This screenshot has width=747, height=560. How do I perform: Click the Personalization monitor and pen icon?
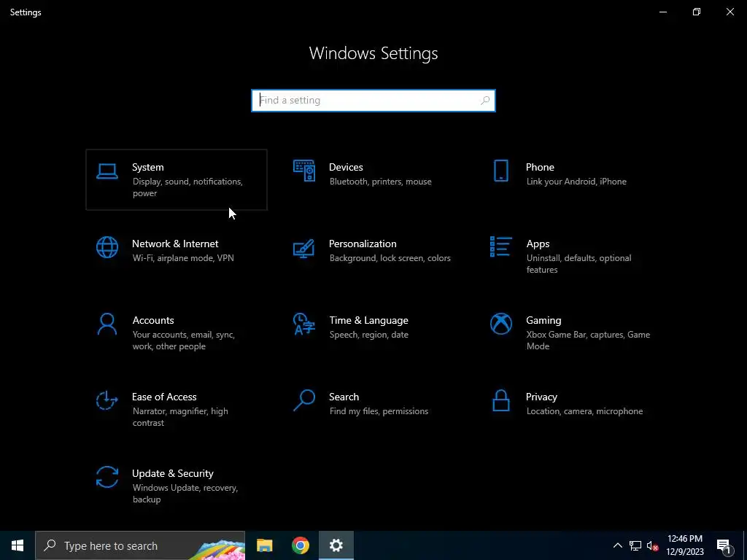[304, 248]
